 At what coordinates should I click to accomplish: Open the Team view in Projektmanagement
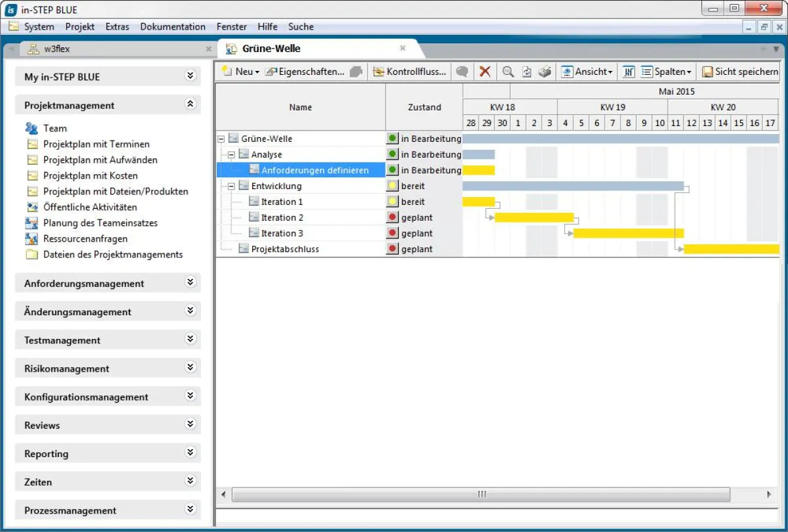[x=55, y=128]
